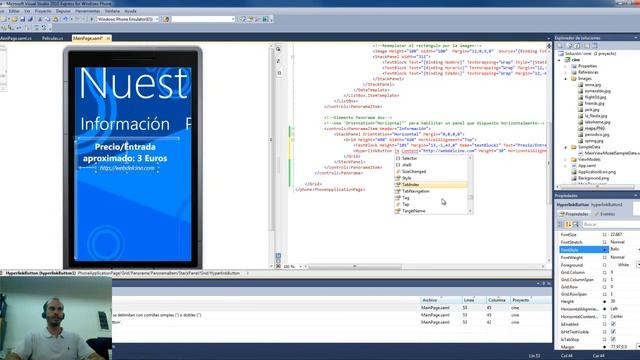This screenshot has height=360, width=640.
Task: Open the Herramientas menu
Action: [x=87, y=11]
